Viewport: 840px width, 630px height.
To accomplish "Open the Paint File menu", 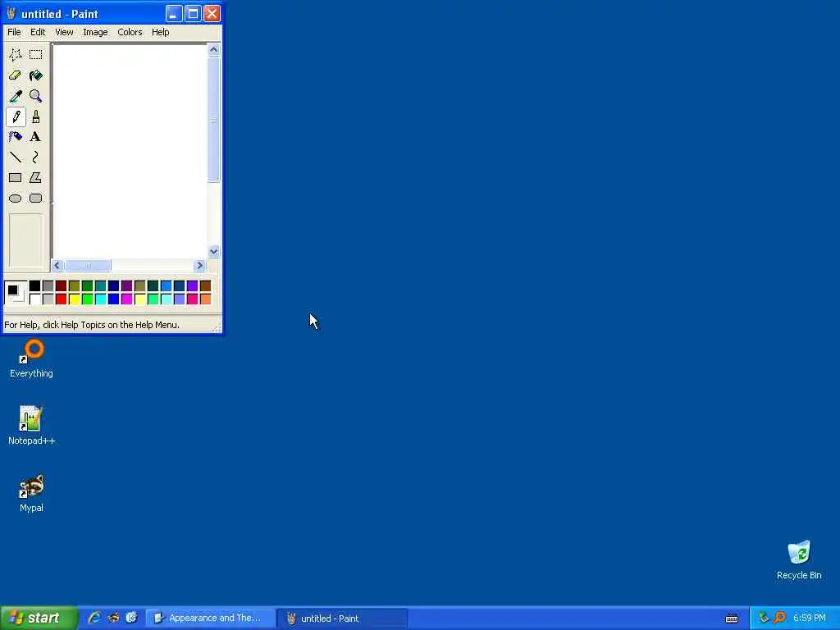I will coord(14,32).
